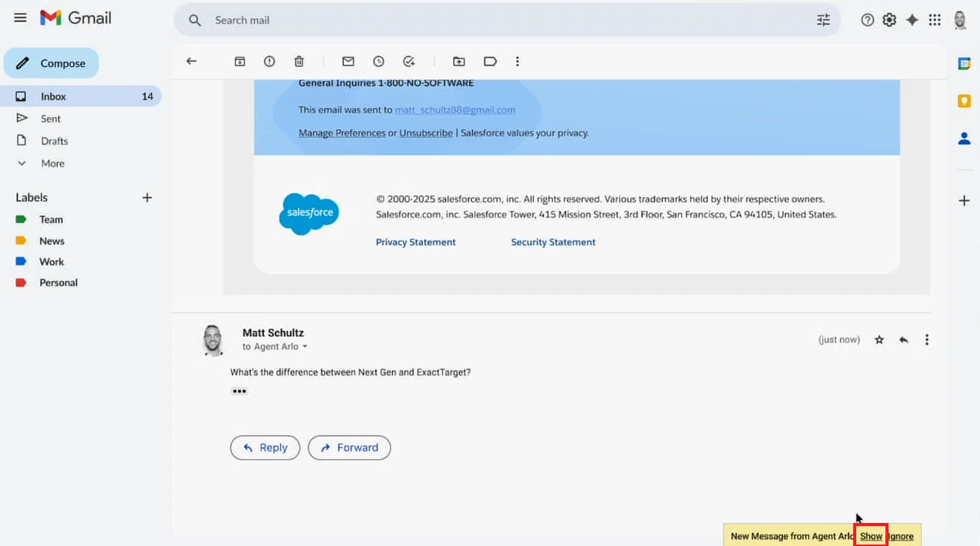980x546 pixels.
Task: Open Google Keep side panel
Action: [x=964, y=101]
